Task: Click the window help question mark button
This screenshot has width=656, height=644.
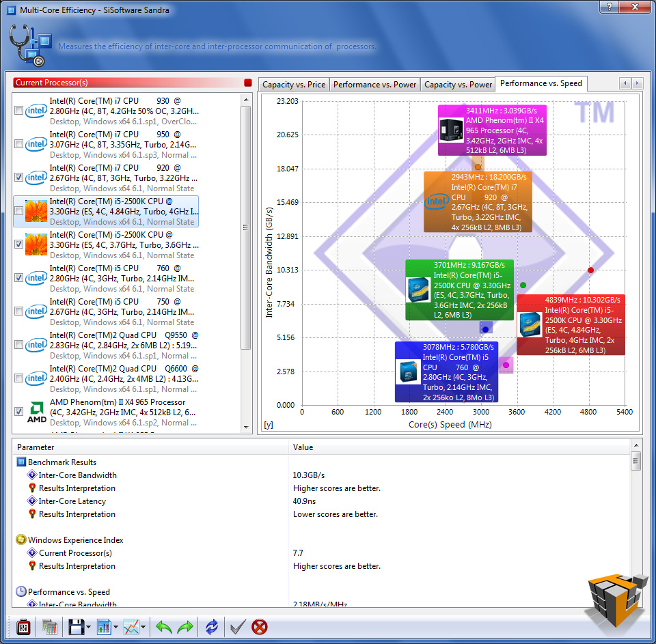Action: click(609, 7)
